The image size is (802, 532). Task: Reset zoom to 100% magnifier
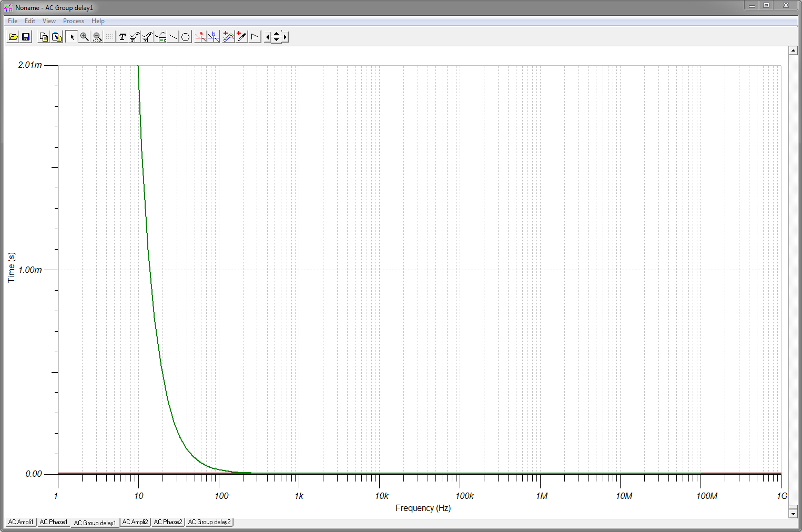coord(97,37)
